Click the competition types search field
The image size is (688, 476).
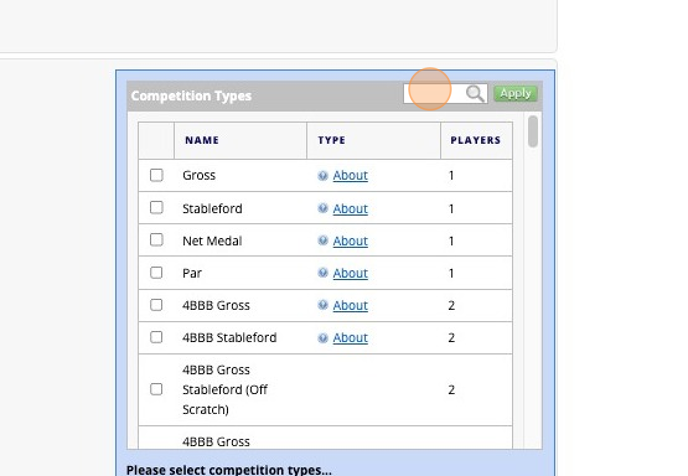click(x=434, y=93)
